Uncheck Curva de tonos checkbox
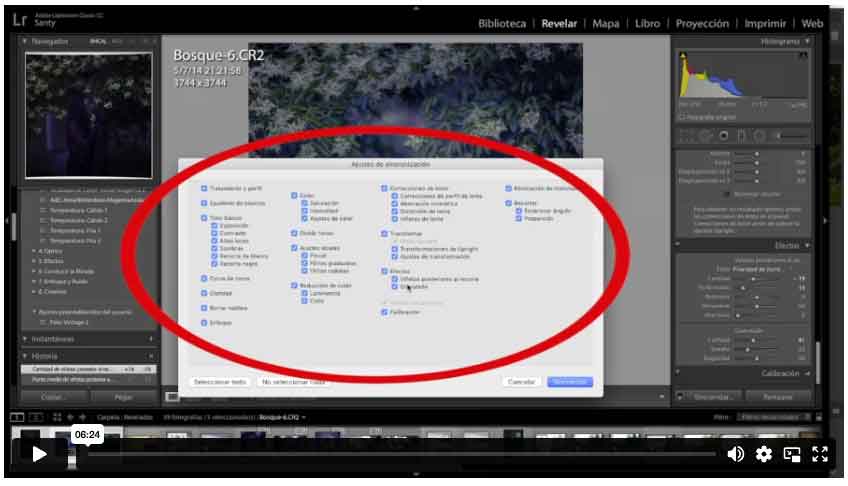Image resolution: width=848 pixels, height=486 pixels. coord(204,278)
